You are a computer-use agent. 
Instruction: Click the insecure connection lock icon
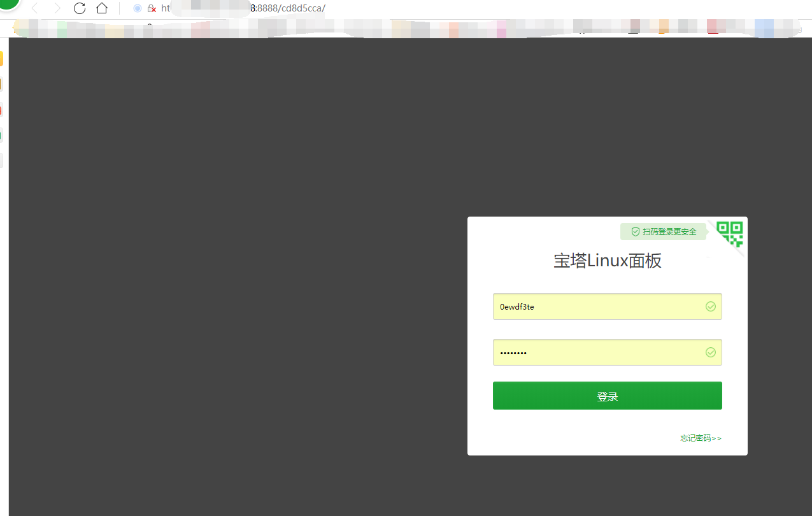[152, 8]
